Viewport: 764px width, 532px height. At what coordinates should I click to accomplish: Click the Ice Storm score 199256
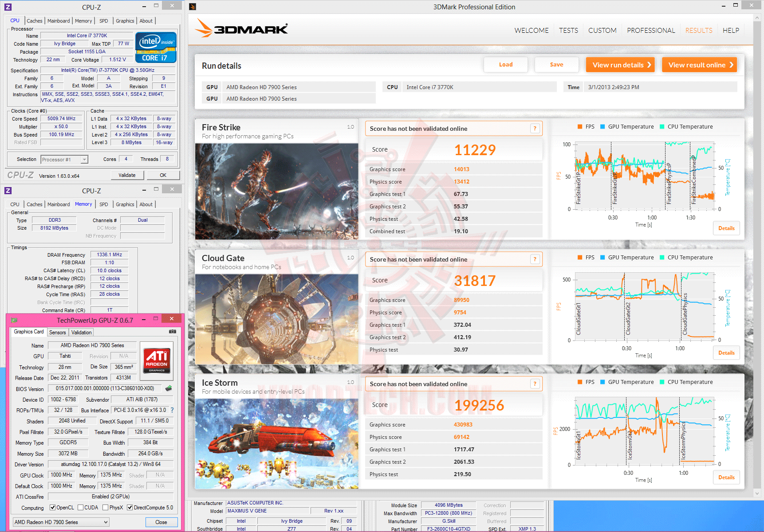point(479,405)
